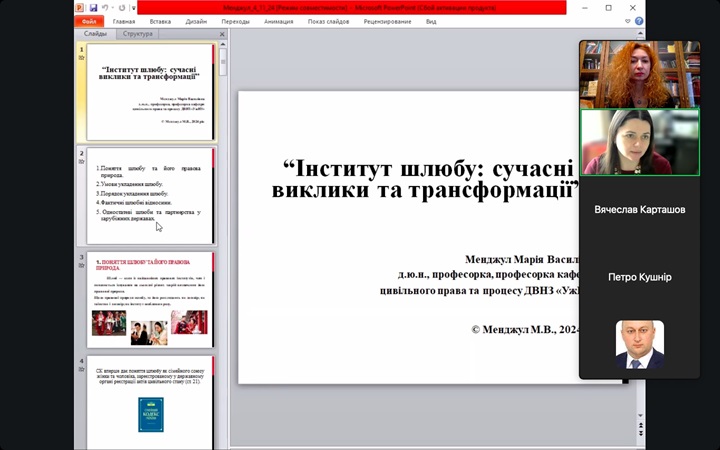Go to the Переходы ribbon tab
720x450 pixels.
(236, 21)
